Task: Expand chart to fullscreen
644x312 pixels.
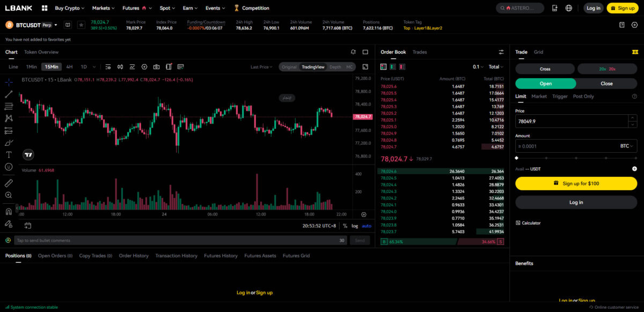Action: [365, 67]
